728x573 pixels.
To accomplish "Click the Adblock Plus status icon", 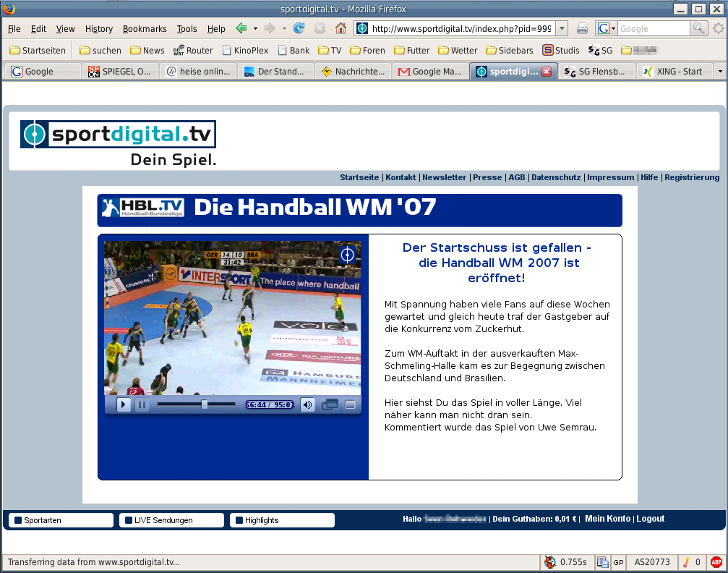I will (x=716, y=562).
